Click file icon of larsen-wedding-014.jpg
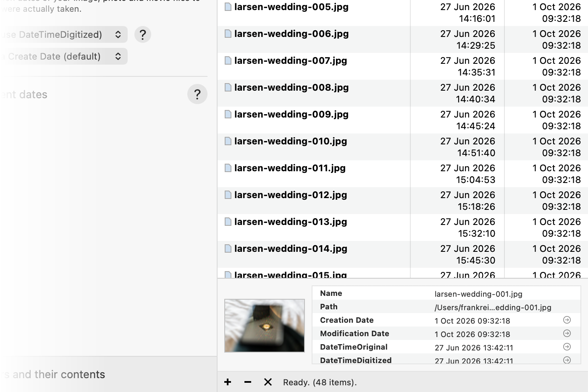588x392 pixels. [x=228, y=248]
